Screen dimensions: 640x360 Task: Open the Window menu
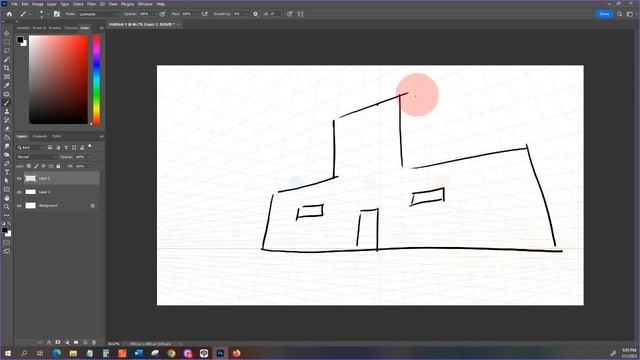pos(145,4)
